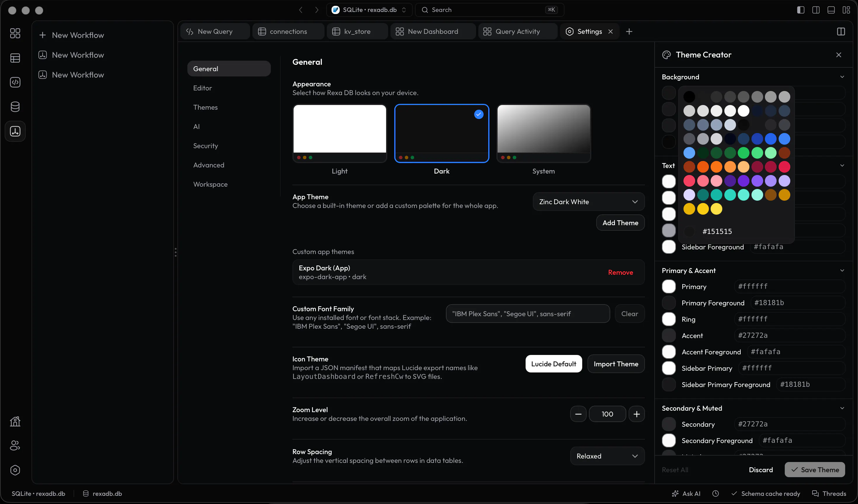Image resolution: width=858 pixels, height=504 pixels.
Task: Click the home building icon in left rail
Action: (15, 421)
